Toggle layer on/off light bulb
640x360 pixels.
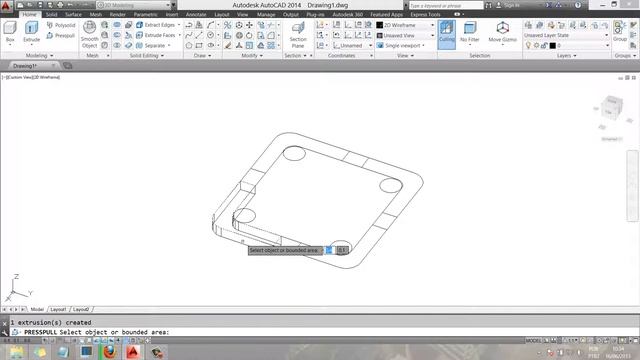point(528,45)
